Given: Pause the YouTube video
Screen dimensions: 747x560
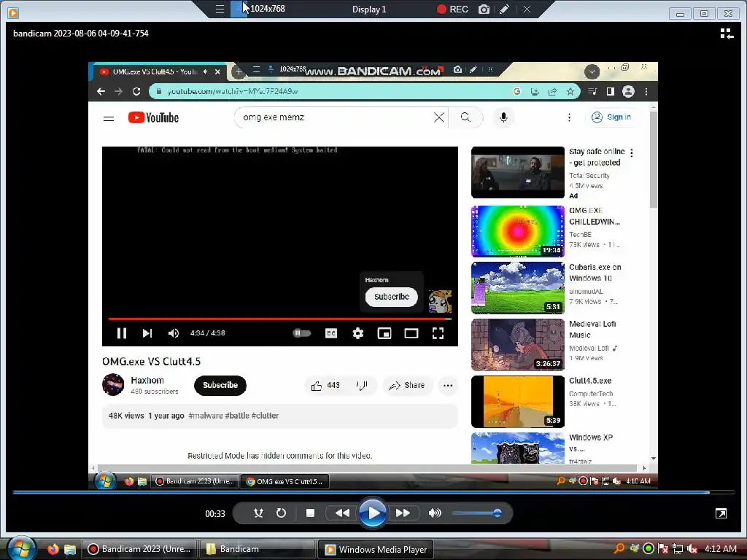Looking at the screenshot, I should 122,333.
